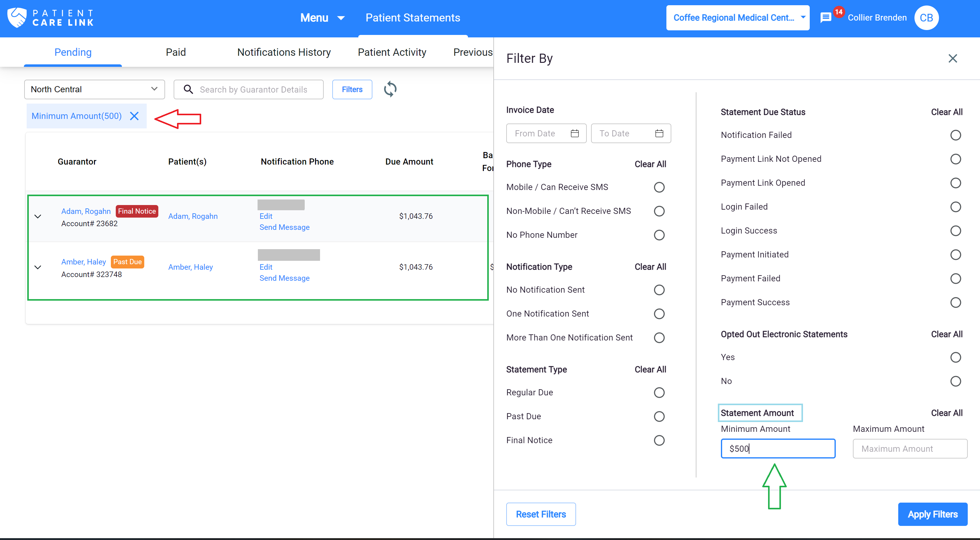
Task: Open the From Date calendar icon
Action: [x=575, y=133]
